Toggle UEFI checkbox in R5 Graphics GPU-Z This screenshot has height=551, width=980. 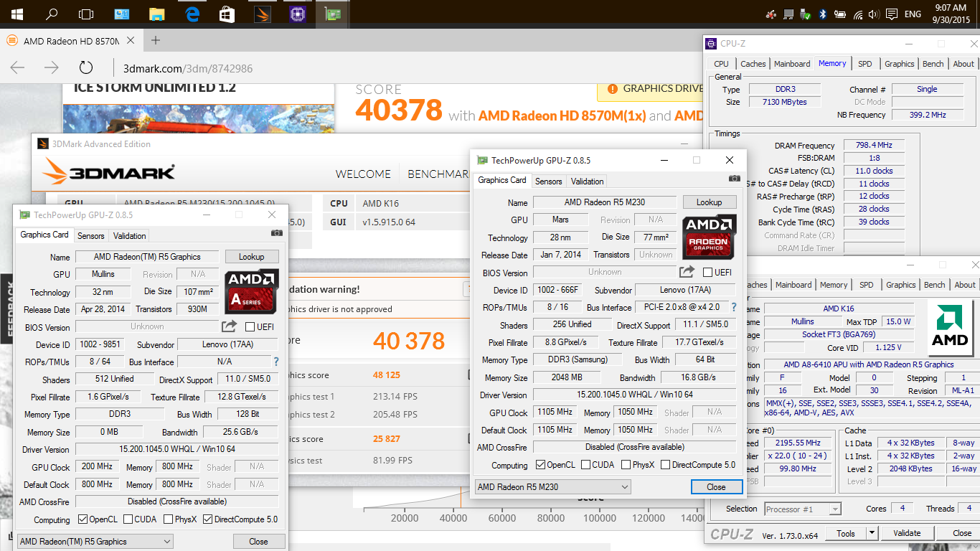[x=250, y=327]
